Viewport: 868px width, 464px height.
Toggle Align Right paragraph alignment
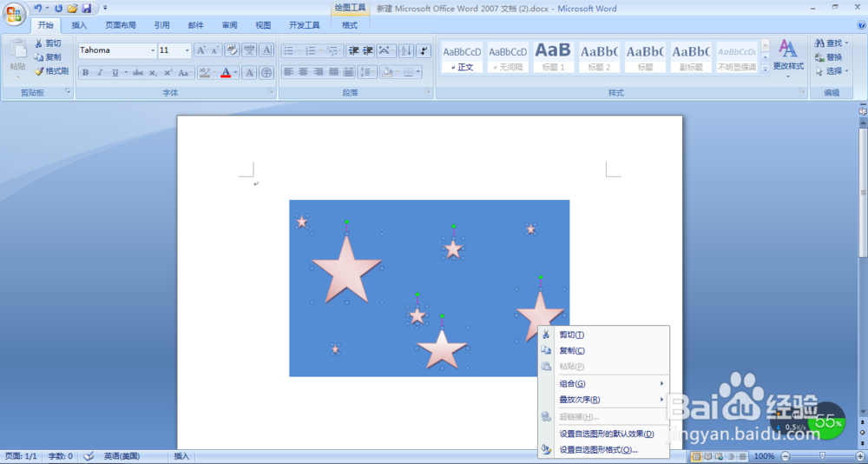coord(319,71)
